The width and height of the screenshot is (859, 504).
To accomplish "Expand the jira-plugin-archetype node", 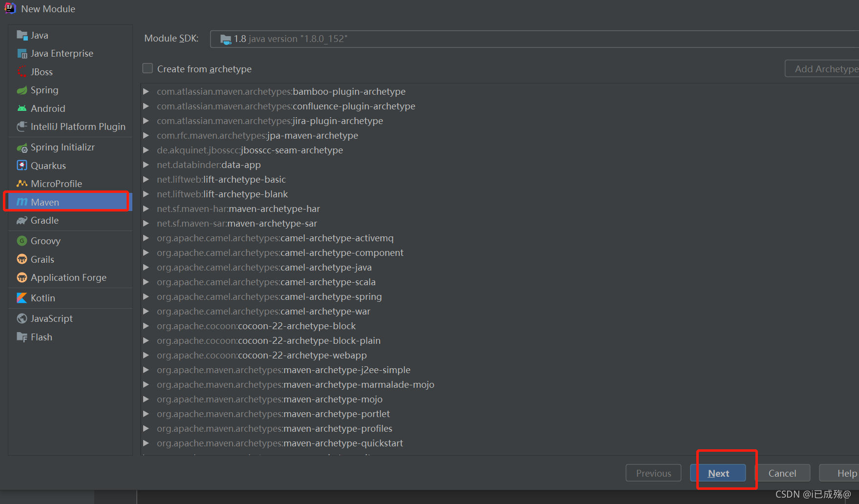I will coord(146,121).
